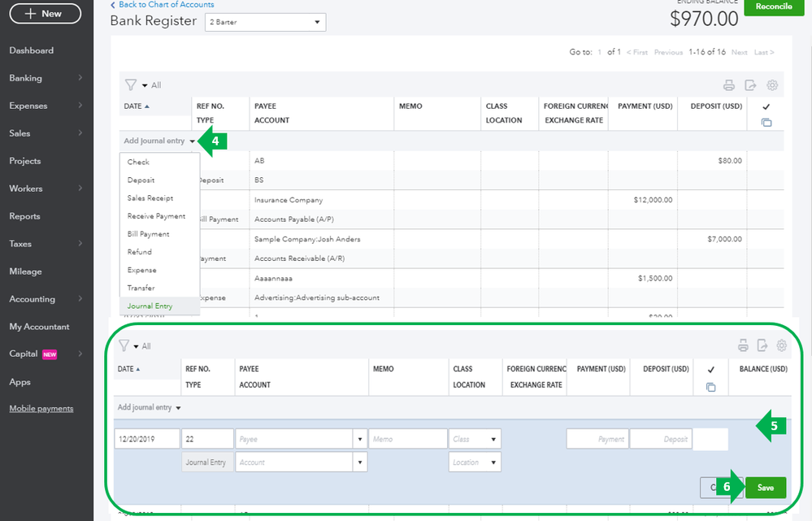Click the print icon in lower register panel
Viewport: 812px width, 521px height.
(743, 345)
